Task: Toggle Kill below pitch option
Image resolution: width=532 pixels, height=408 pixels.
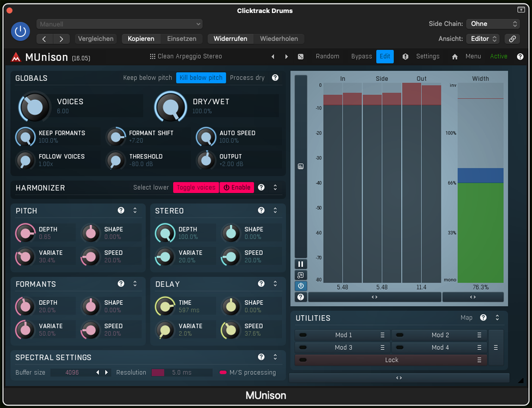Action: (x=201, y=78)
